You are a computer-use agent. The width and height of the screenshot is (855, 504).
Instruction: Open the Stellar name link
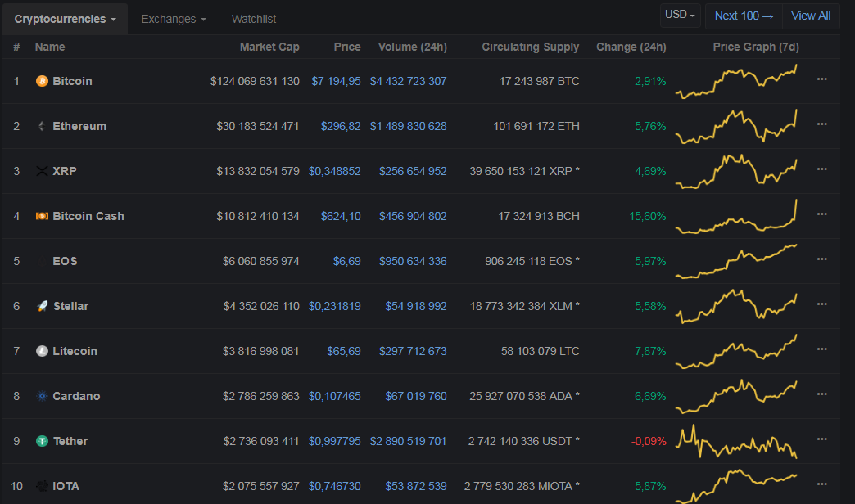point(71,306)
